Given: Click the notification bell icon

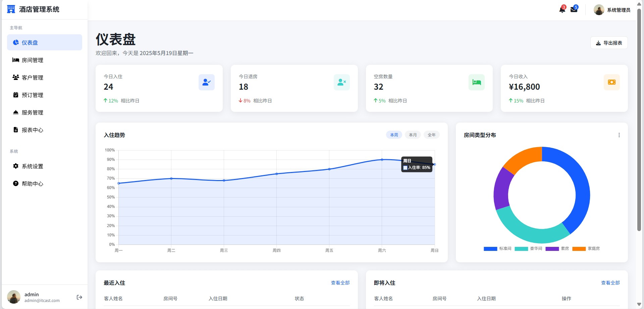Looking at the screenshot, I should 562,10.
